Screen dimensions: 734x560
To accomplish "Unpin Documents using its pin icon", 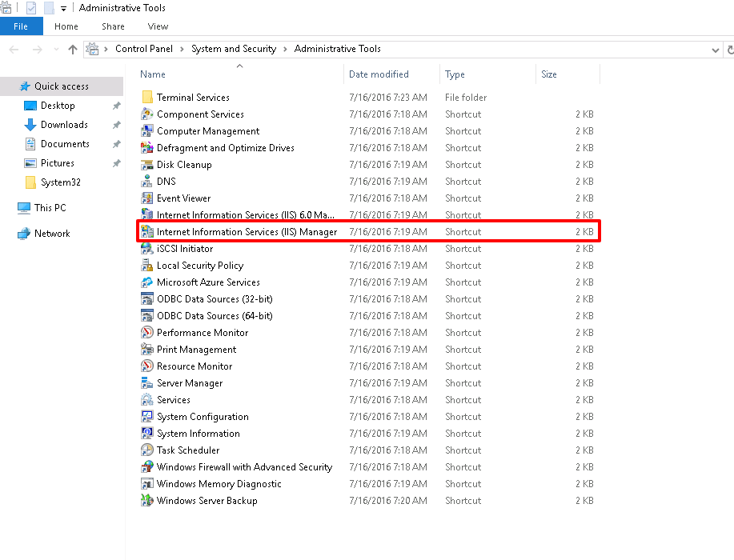I will [117, 144].
